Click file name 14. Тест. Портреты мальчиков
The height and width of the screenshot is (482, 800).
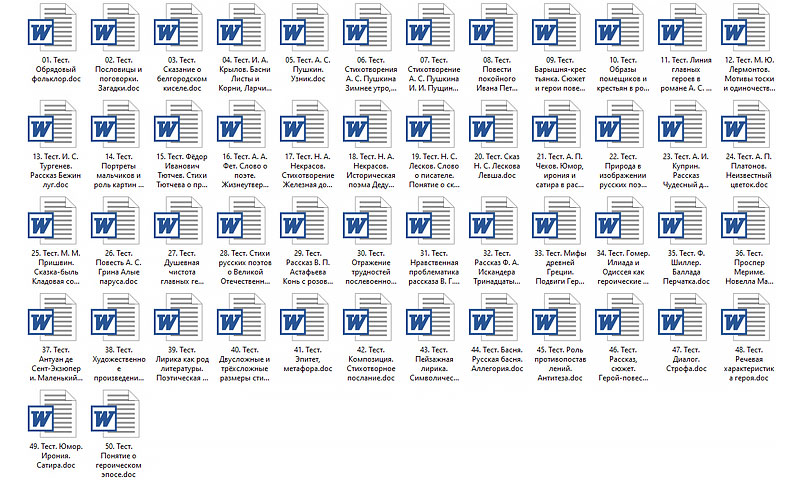click(119, 170)
